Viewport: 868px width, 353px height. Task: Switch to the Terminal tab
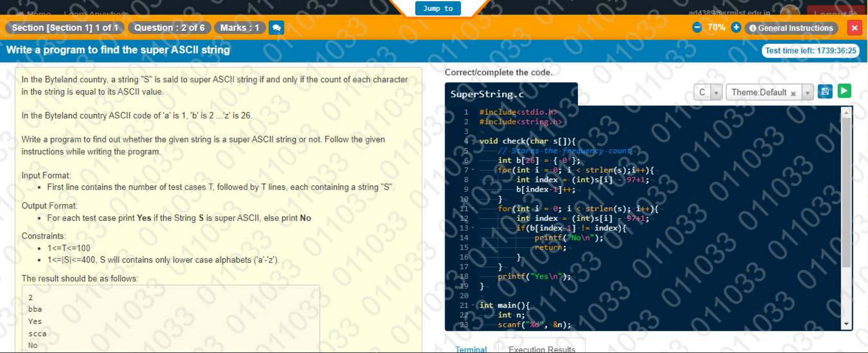(x=471, y=349)
